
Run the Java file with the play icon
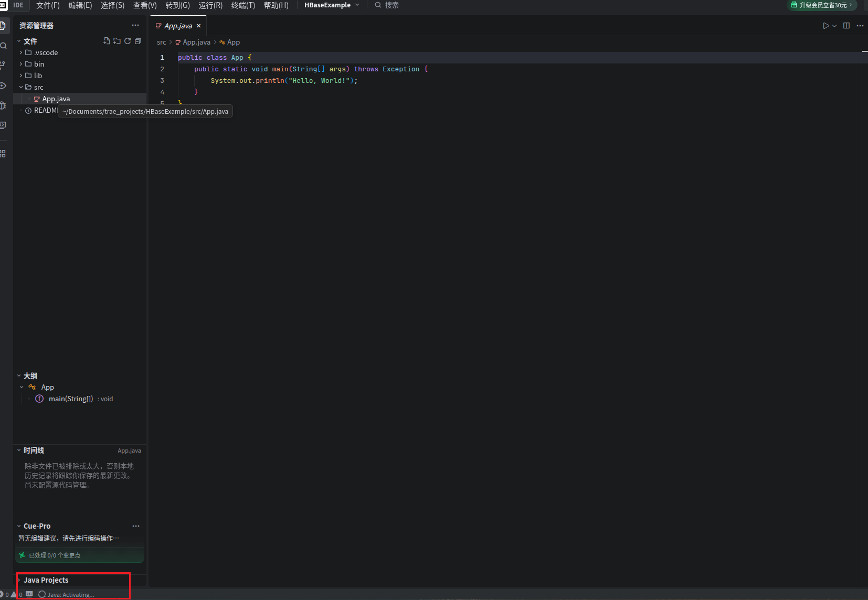click(825, 26)
